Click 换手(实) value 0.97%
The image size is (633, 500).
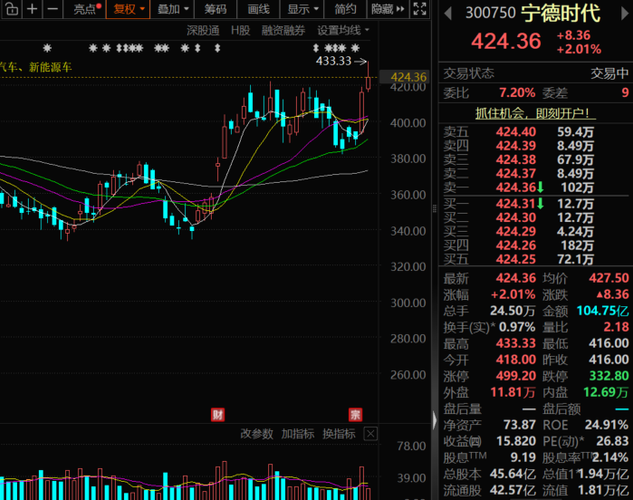pyautogui.click(x=517, y=327)
